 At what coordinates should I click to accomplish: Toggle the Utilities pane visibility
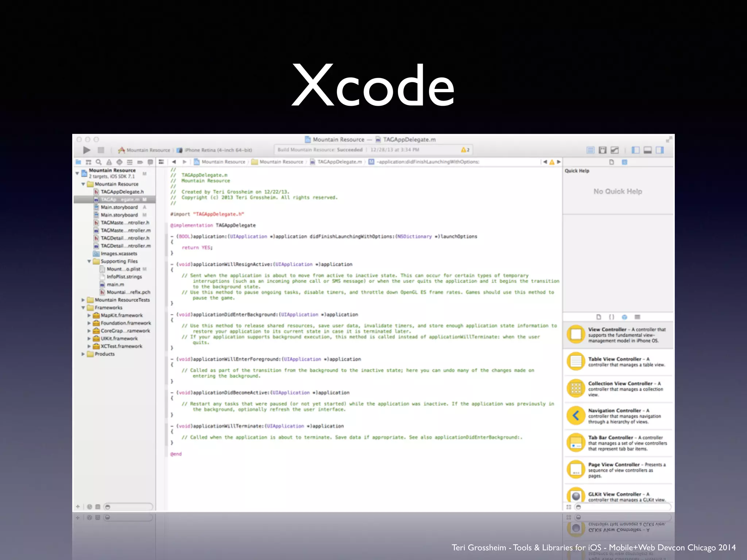tap(660, 150)
